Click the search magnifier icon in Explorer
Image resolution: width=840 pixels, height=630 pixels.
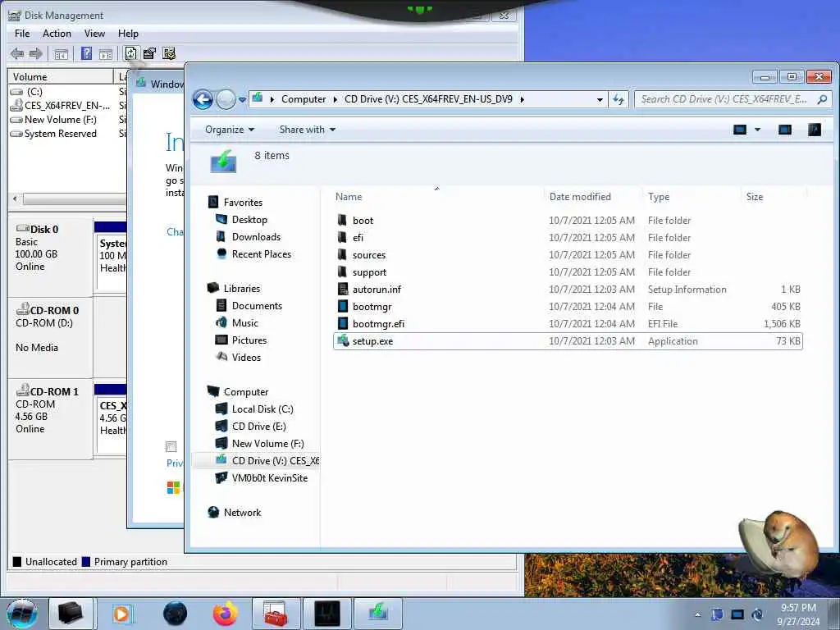tap(822, 99)
